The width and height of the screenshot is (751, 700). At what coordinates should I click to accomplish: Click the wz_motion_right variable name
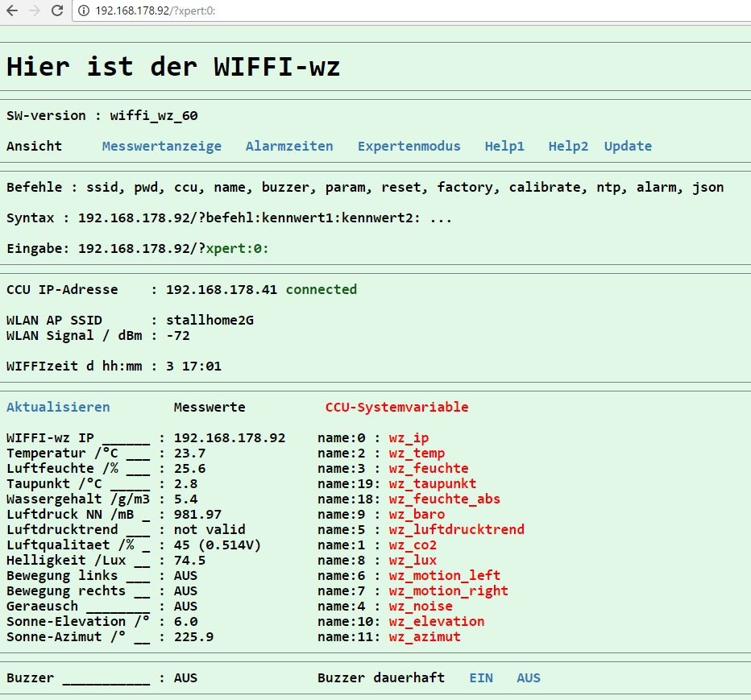click(448, 591)
